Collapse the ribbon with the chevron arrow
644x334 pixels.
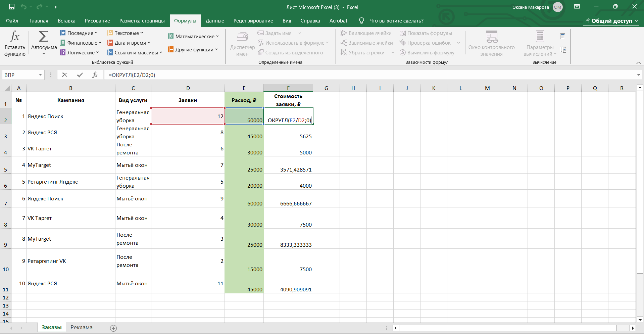(x=638, y=63)
